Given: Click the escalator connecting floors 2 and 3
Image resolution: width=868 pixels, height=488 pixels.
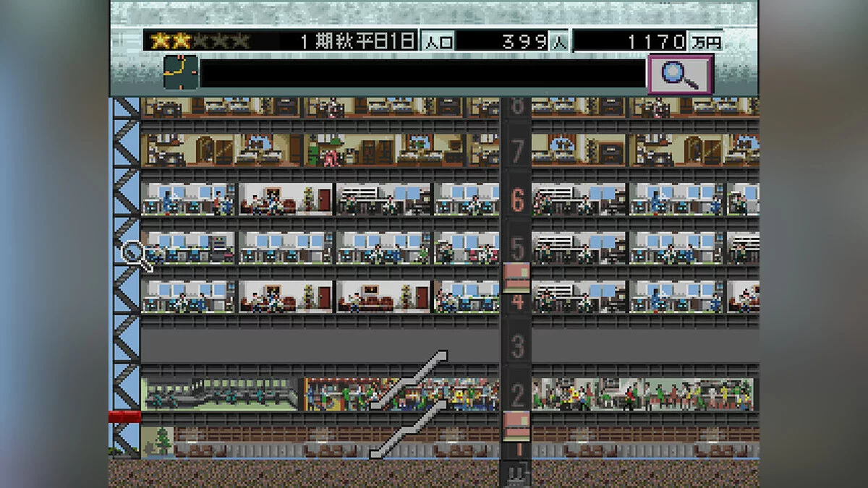Looking at the screenshot, I should tap(409, 381).
